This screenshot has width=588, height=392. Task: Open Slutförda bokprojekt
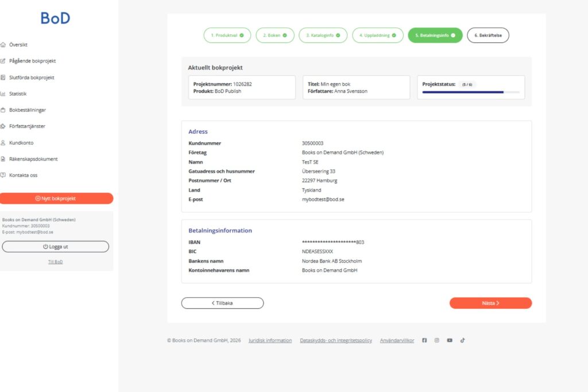tap(32, 77)
